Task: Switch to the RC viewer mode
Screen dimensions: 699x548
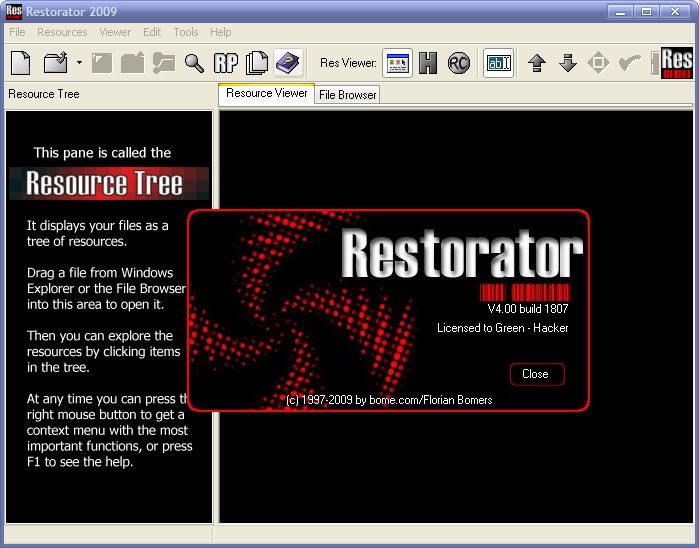Action: tap(459, 63)
